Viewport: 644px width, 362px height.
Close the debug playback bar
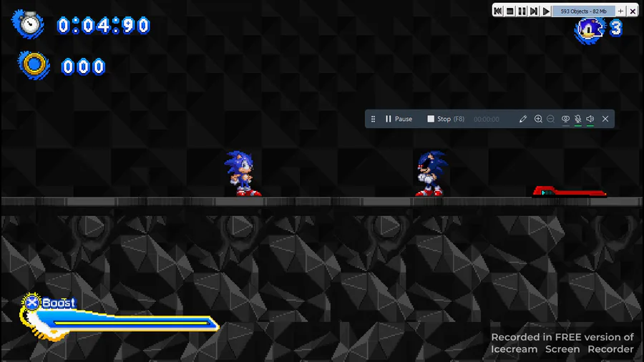[633, 11]
